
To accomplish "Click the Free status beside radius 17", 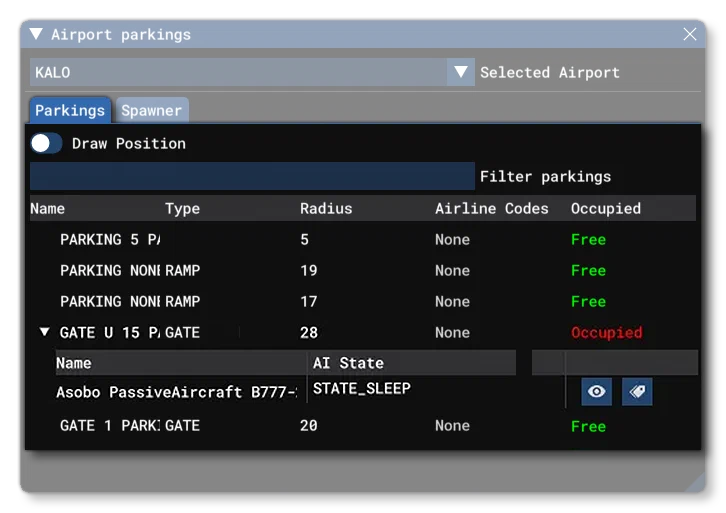I will point(588,301).
